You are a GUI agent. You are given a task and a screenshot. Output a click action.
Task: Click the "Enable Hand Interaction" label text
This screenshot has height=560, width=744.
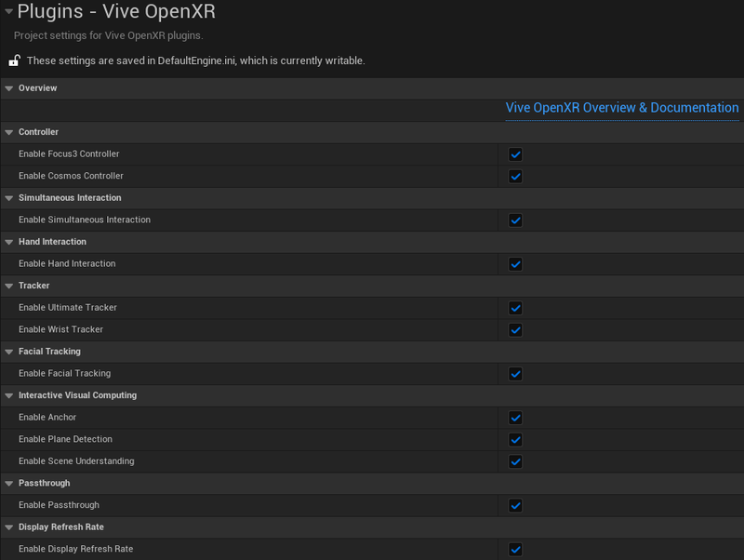click(x=67, y=263)
